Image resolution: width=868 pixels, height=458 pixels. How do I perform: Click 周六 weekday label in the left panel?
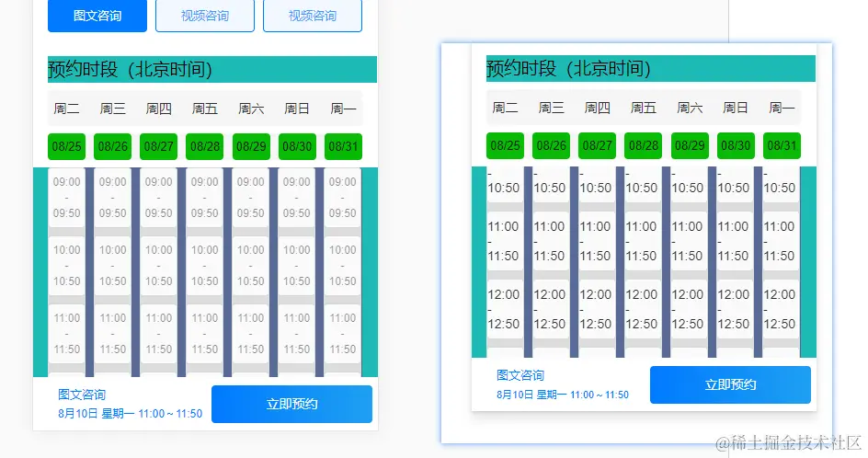tap(251, 109)
